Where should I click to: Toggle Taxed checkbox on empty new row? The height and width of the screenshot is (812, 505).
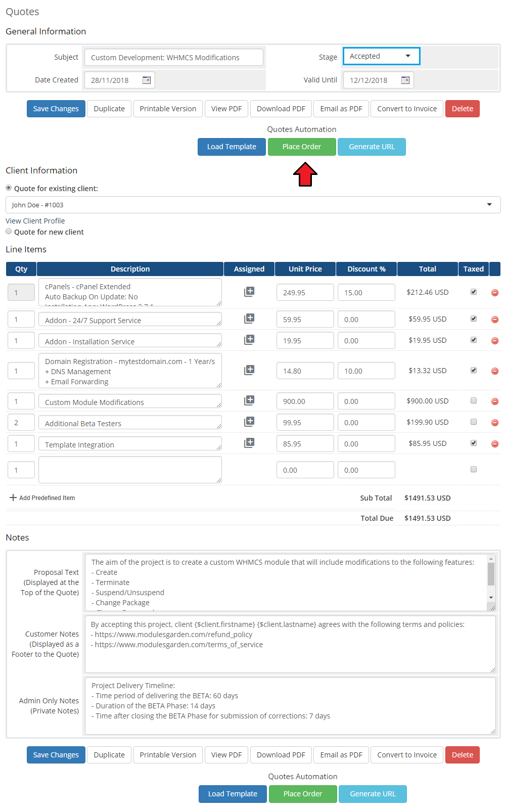[474, 469]
